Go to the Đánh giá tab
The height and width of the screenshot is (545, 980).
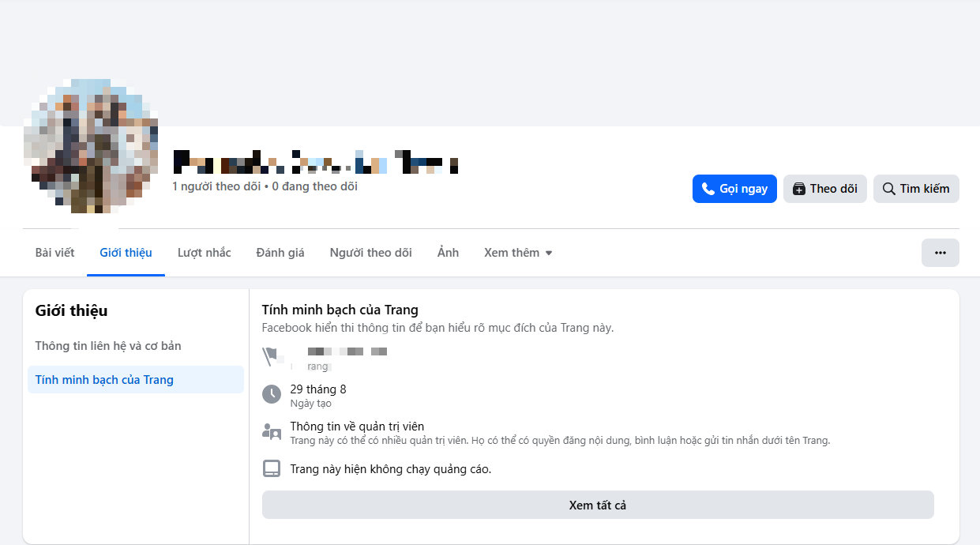[280, 253]
